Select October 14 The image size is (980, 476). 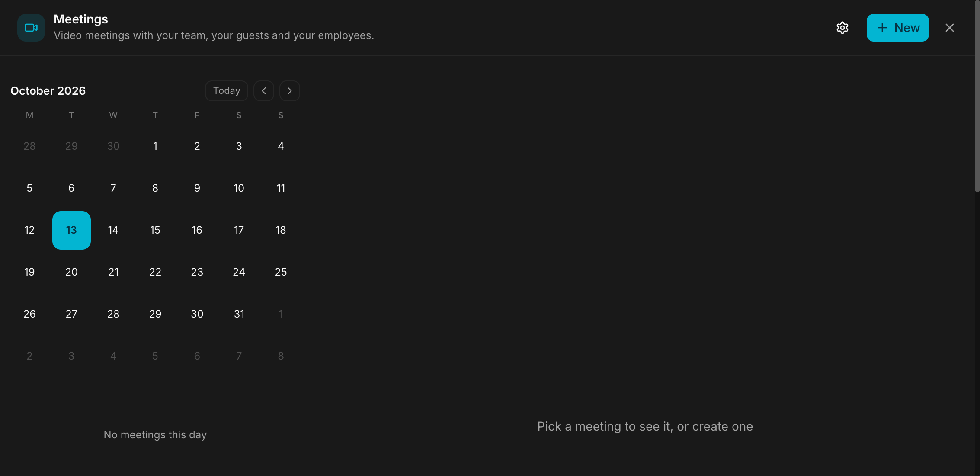coord(113,230)
